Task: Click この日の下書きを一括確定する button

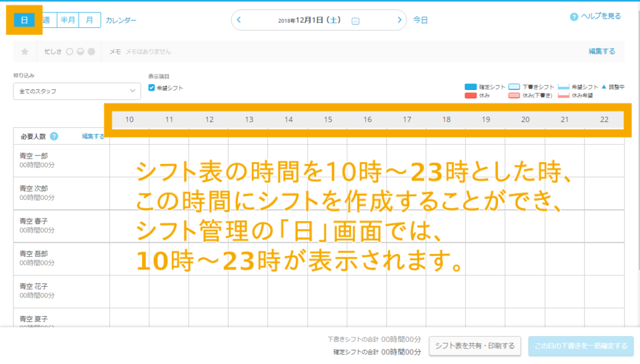Action: pos(581,346)
